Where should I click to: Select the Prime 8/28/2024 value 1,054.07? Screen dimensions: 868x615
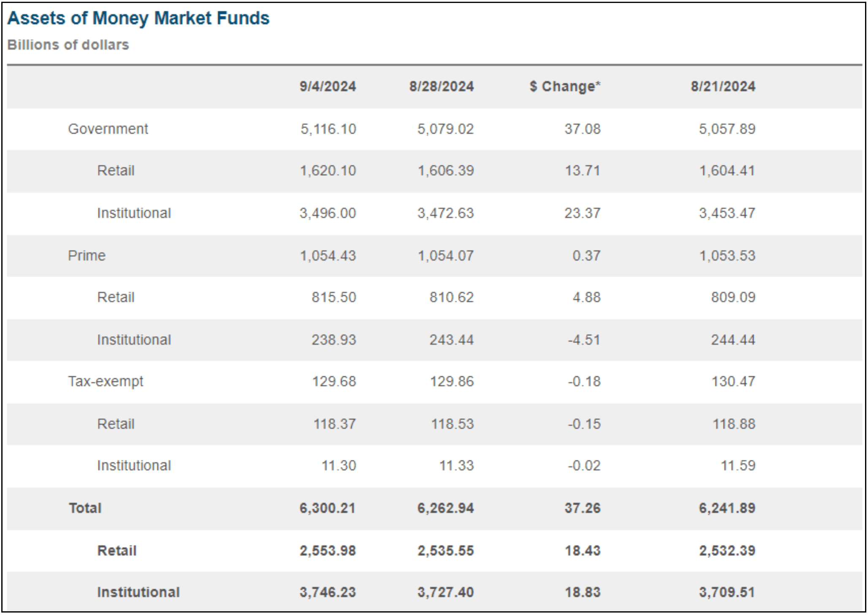tap(445, 256)
